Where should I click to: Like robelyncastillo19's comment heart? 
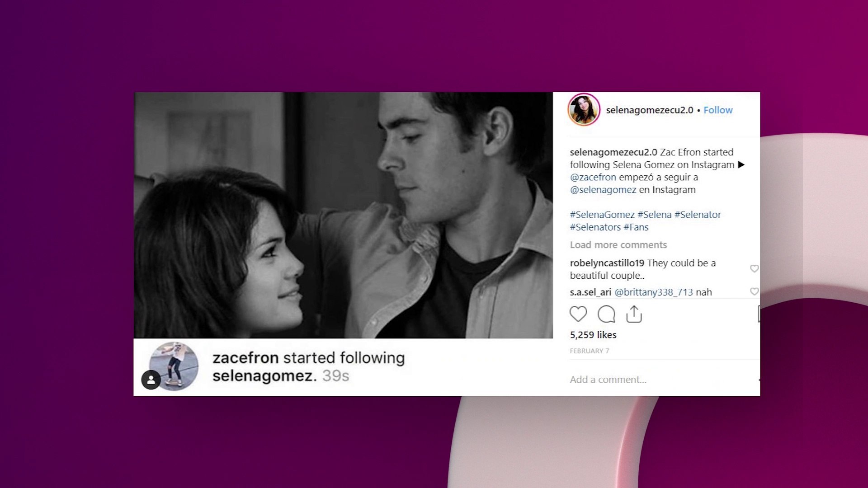click(754, 268)
